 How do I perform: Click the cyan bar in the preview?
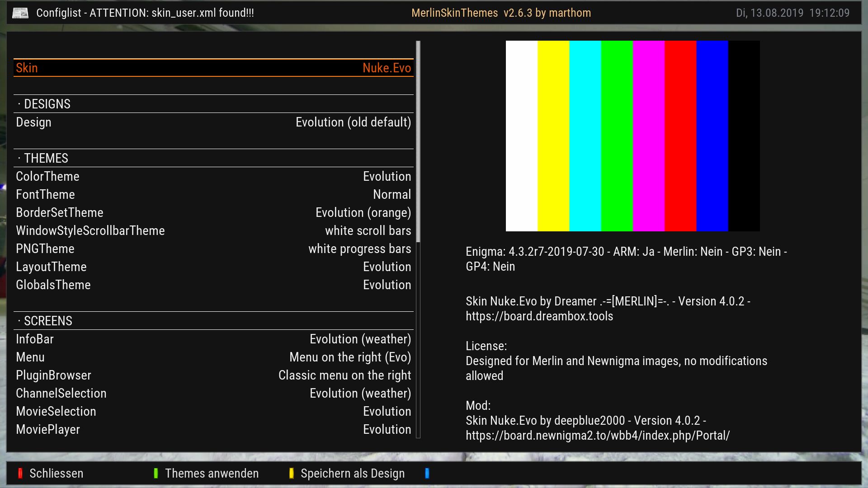tap(585, 136)
